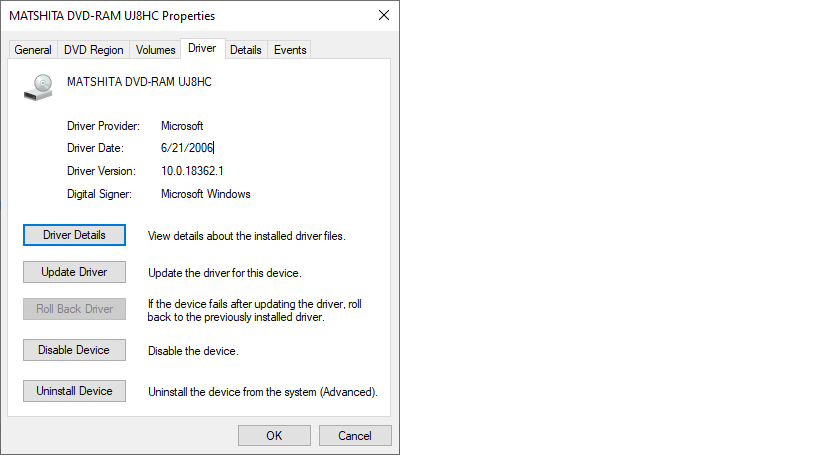Click 'View details about the installed driver files.'

click(x=247, y=236)
